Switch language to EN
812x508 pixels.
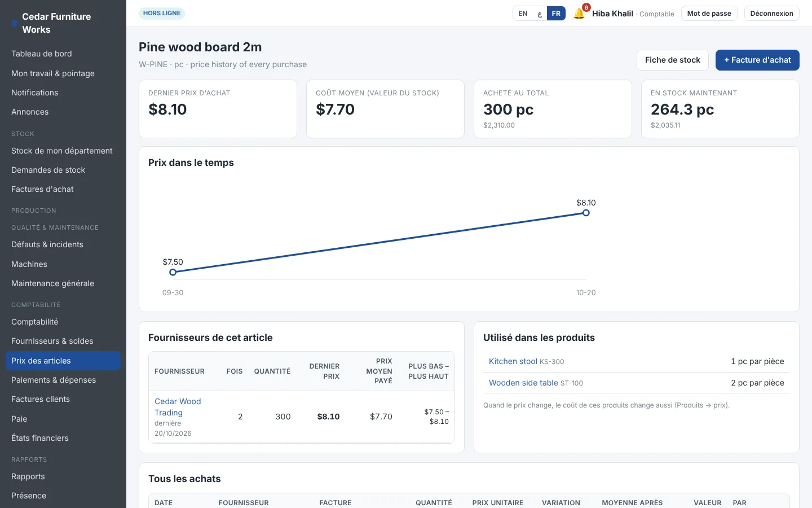click(x=523, y=14)
